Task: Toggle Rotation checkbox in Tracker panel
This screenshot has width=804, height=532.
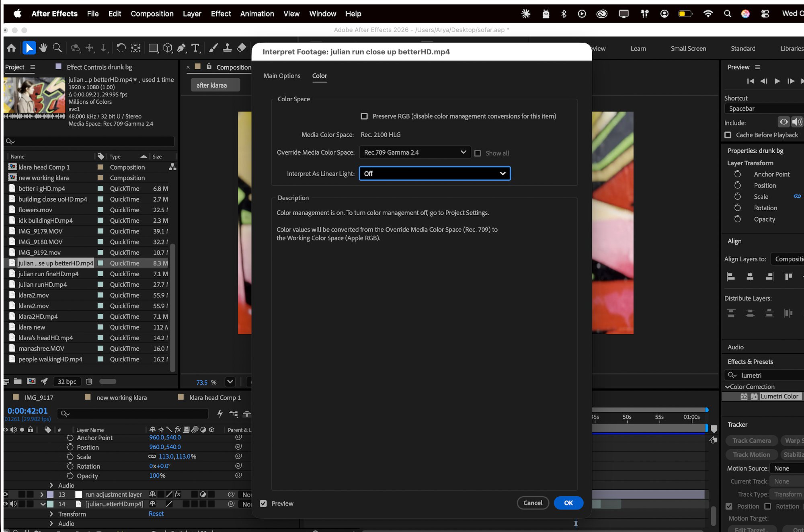Action: click(768, 506)
